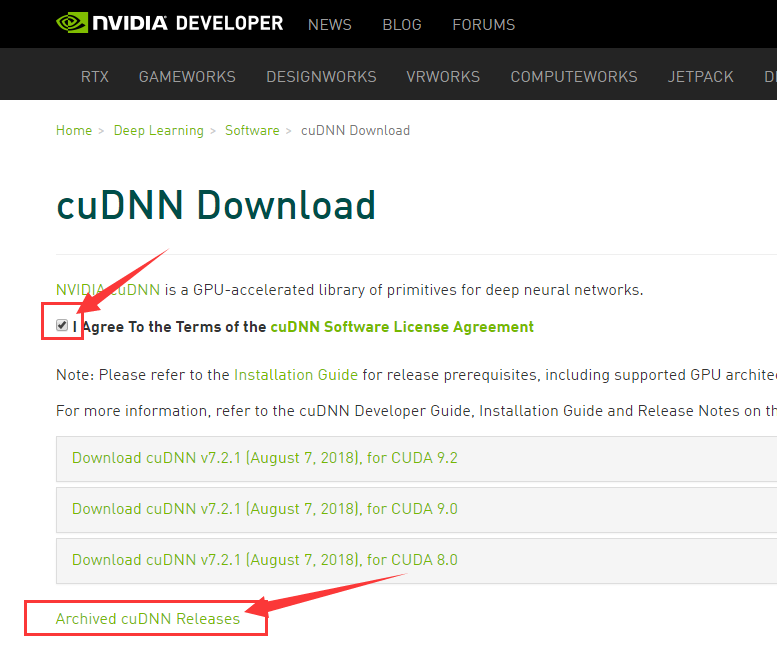Open the Installation Guide link
This screenshot has width=777, height=653.
point(296,375)
